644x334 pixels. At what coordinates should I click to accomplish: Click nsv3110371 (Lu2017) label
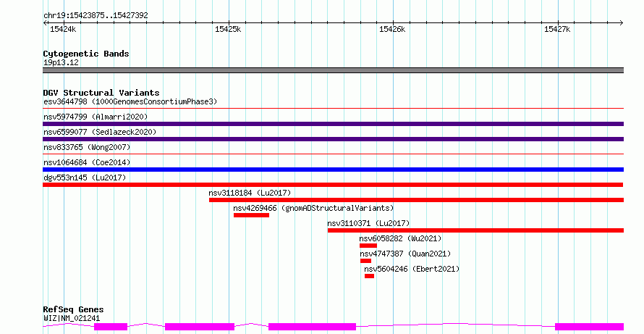tap(368, 223)
